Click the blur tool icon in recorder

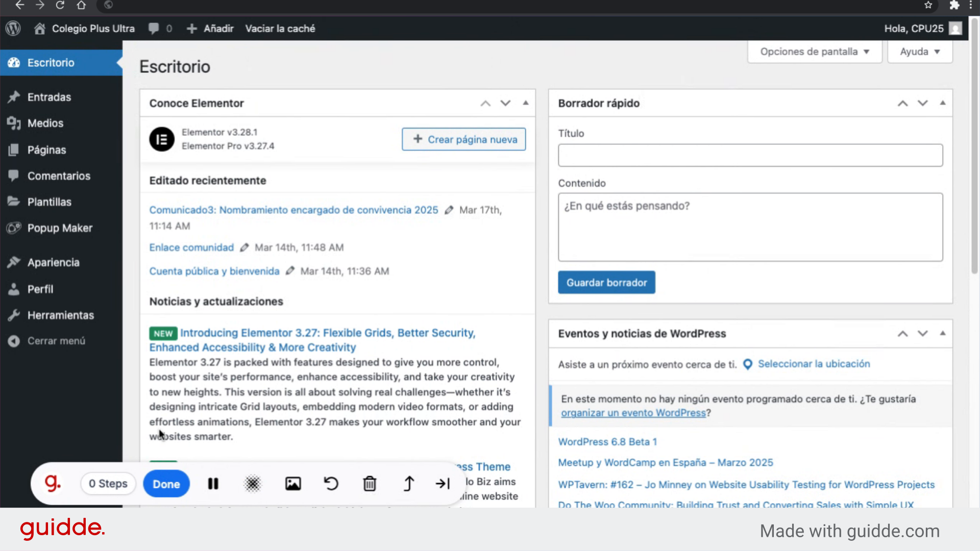253,484
